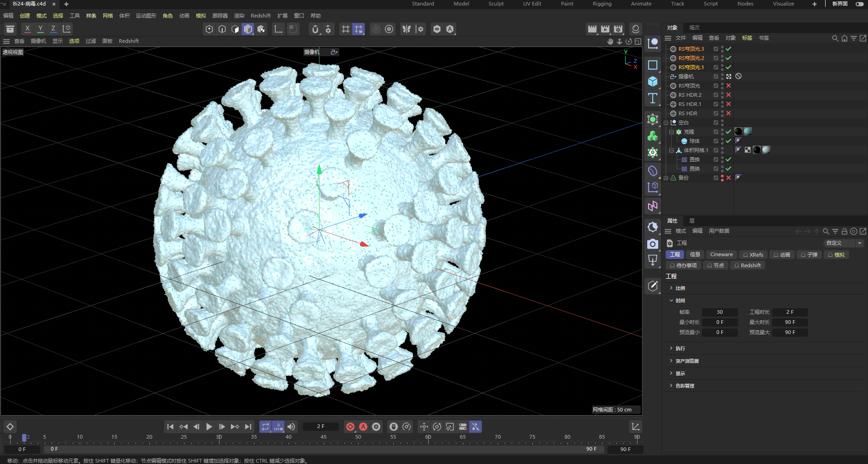Open the workplane grid icon
Image resolution: width=868 pixels, height=464 pixels.
(x=345, y=29)
